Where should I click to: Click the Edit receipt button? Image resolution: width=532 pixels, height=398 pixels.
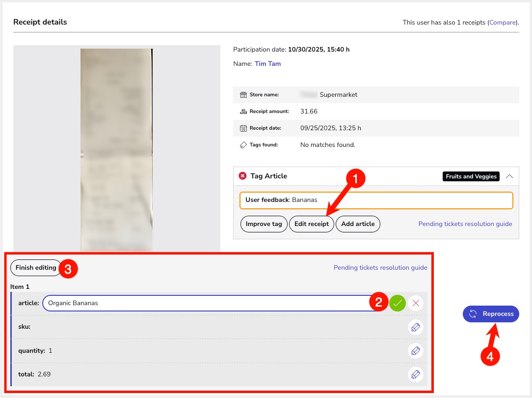[x=312, y=224]
